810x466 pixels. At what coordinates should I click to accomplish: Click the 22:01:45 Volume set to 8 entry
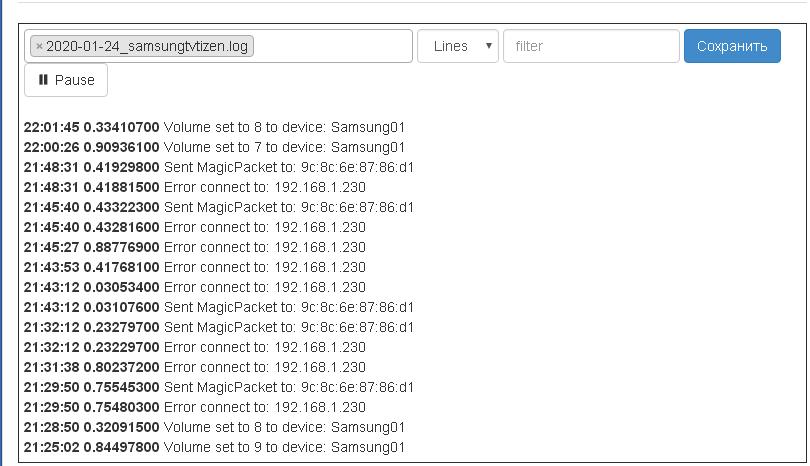click(214, 127)
